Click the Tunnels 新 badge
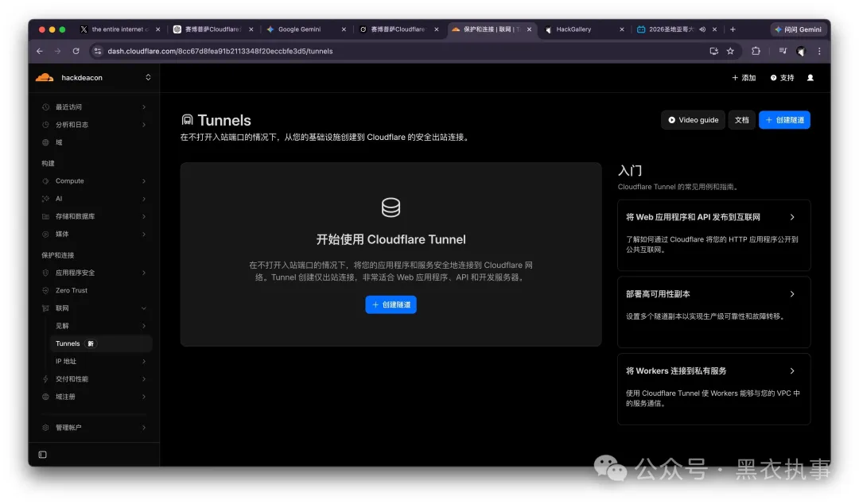This screenshot has height=504, width=859. (x=91, y=343)
